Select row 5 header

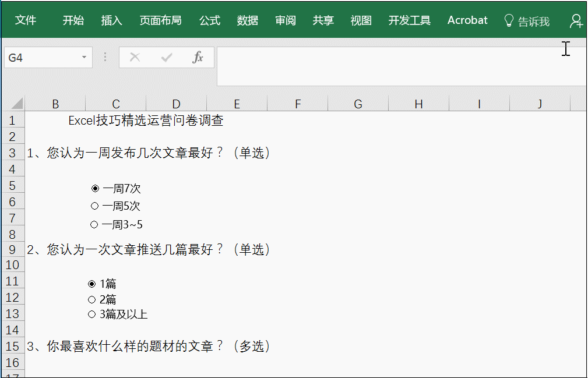[12, 185]
